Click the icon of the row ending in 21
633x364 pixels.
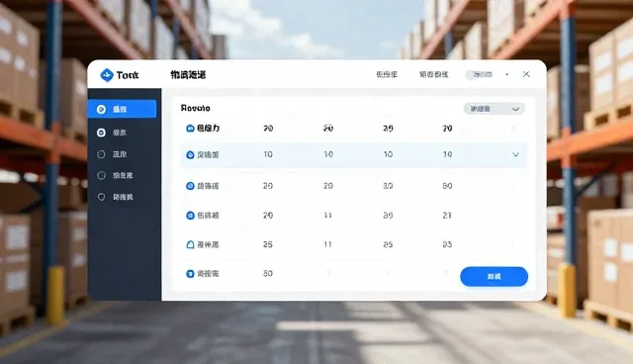click(x=190, y=216)
